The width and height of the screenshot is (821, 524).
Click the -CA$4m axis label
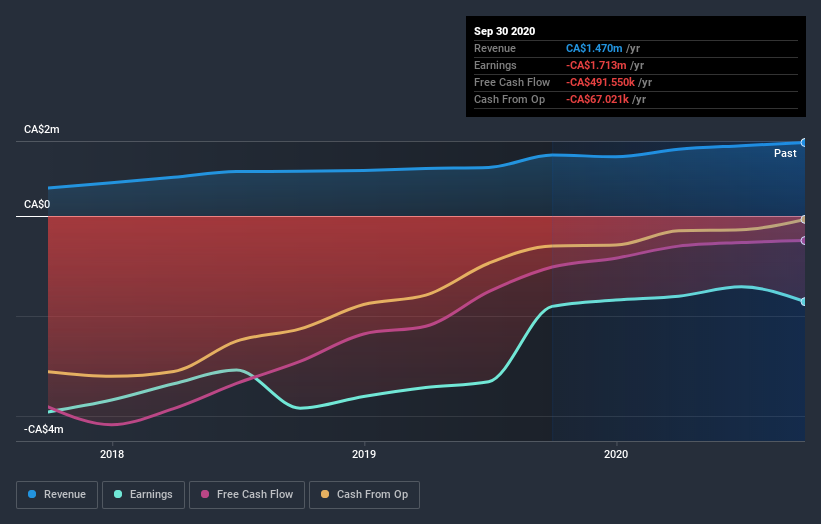(x=43, y=429)
